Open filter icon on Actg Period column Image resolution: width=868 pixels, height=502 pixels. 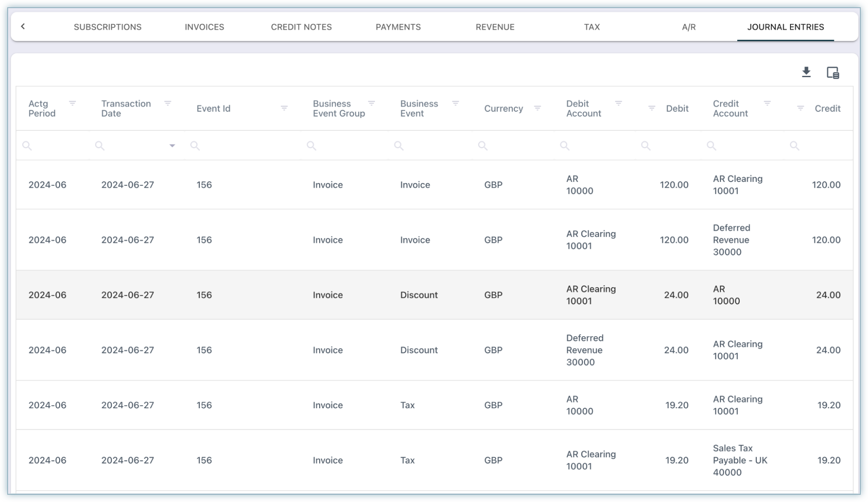72,103
